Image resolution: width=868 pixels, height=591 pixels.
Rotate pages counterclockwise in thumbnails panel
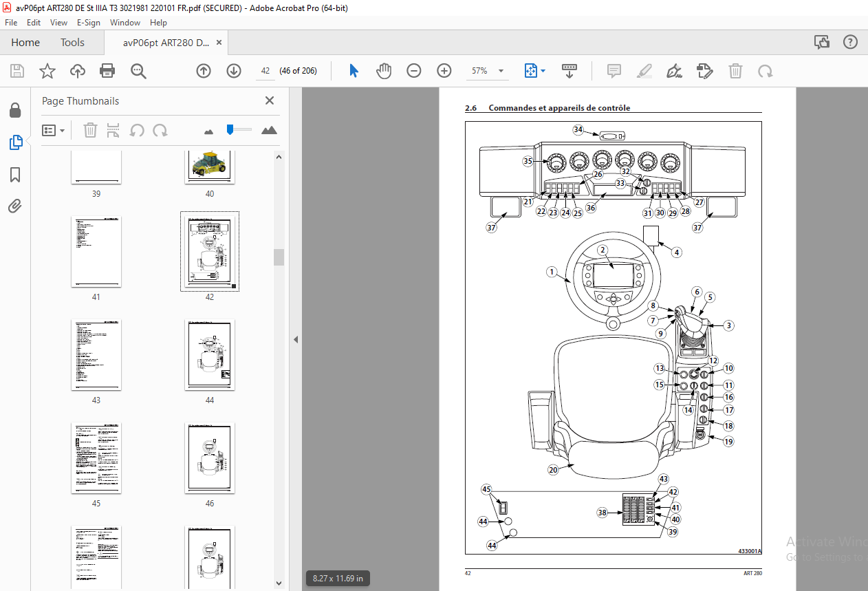click(x=138, y=130)
